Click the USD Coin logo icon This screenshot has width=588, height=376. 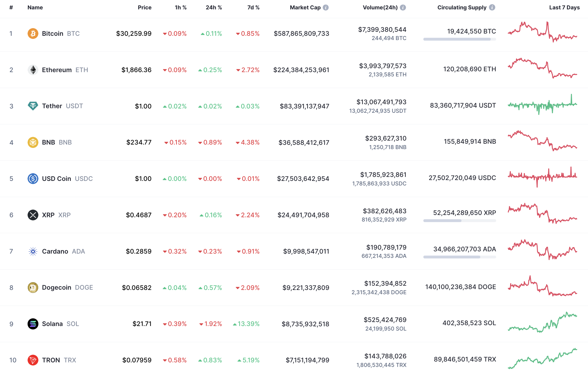33,179
